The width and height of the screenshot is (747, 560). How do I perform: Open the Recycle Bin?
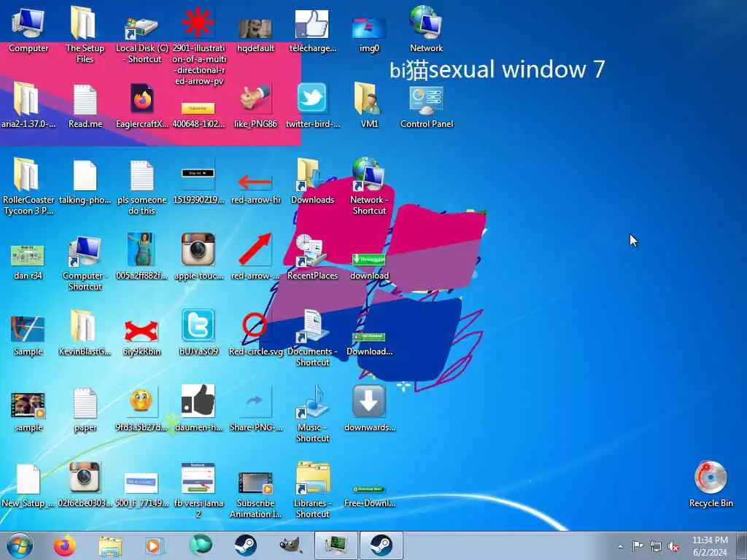711,484
